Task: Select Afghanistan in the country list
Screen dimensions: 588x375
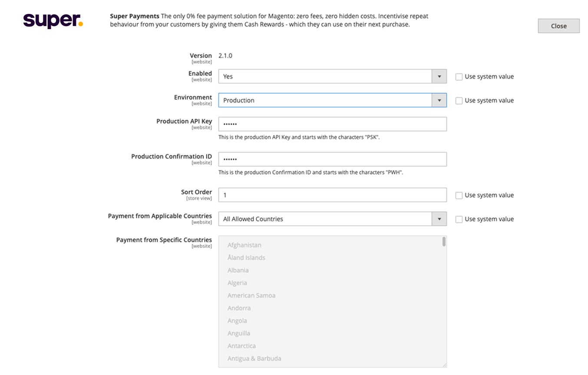Action: coord(244,245)
